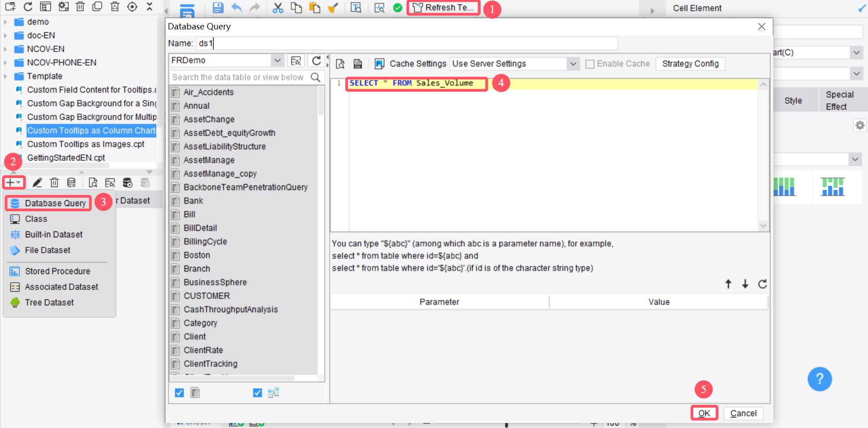This screenshot has width=868, height=428.
Task: Click the SQL formatting icon in the query dialog
Action: tap(358, 64)
